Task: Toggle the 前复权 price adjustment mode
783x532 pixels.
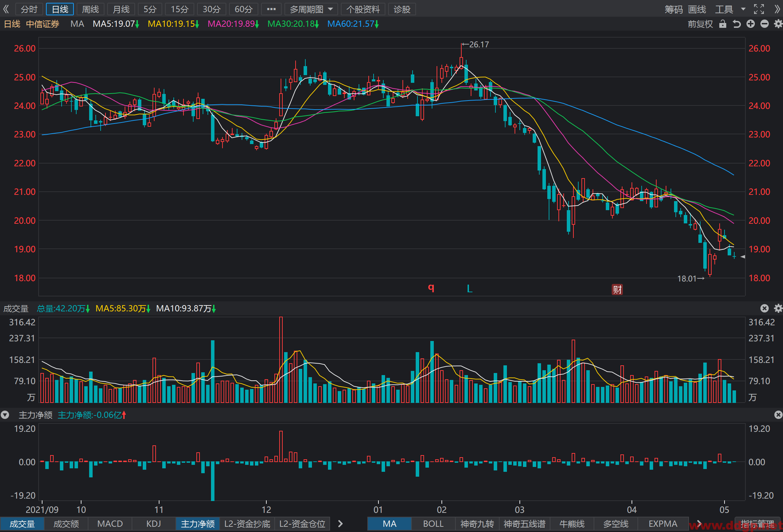Action: 700,24
